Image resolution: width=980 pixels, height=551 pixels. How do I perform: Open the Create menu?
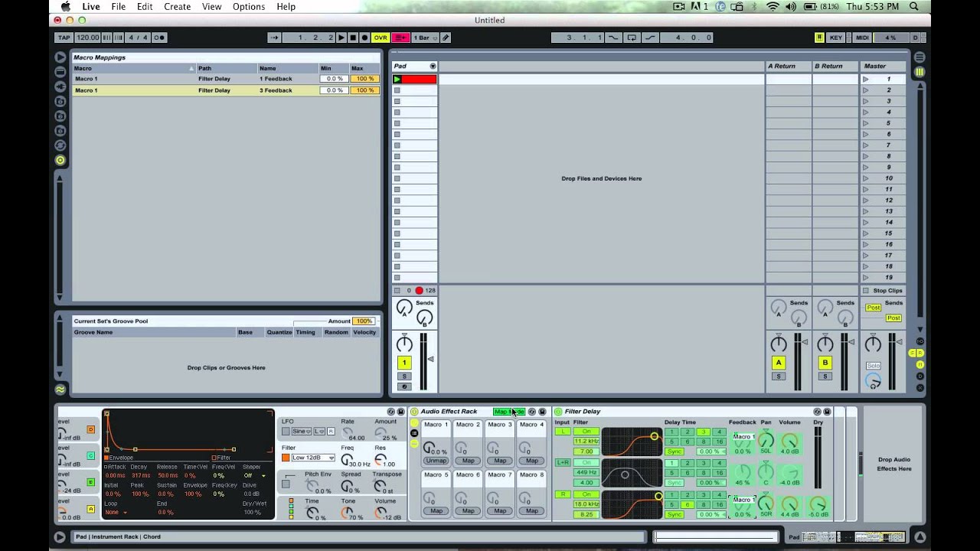(x=177, y=6)
